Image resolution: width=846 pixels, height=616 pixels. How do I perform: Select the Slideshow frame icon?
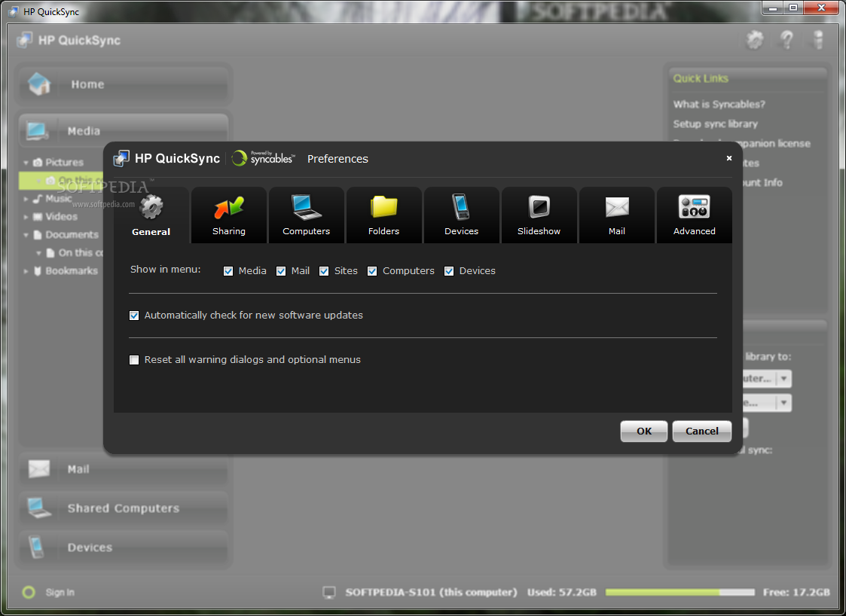pyautogui.click(x=539, y=206)
